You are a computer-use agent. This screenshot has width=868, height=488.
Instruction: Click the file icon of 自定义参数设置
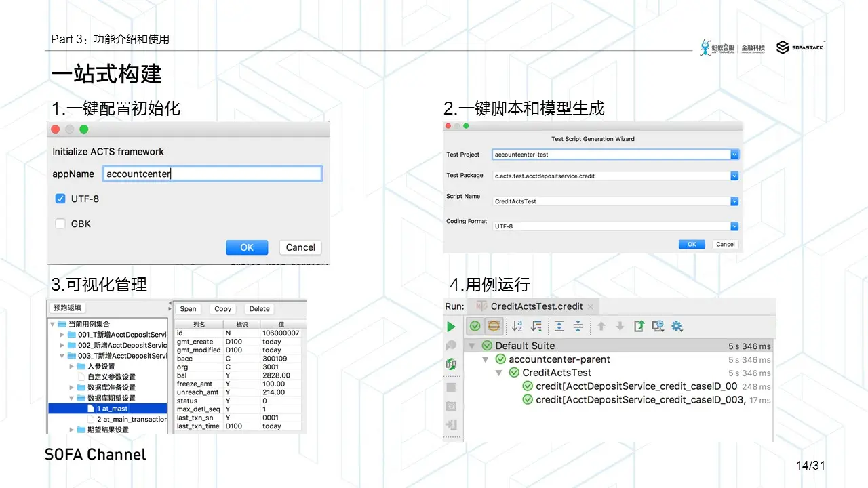(x=81, y=377)
